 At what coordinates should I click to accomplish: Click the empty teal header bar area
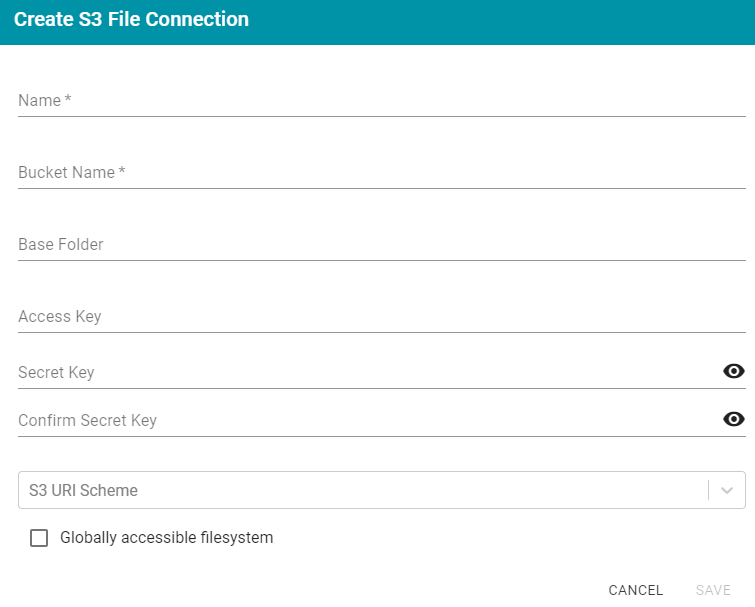point(501,22)
